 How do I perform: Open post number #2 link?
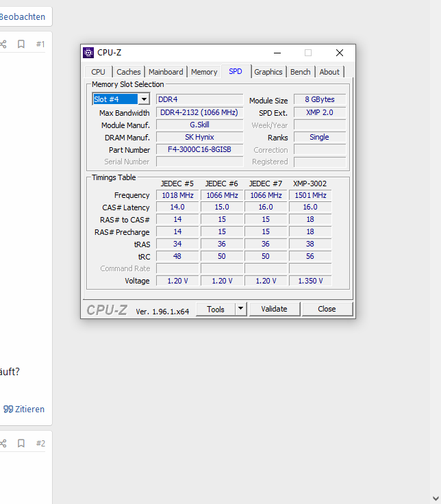(x=40, y=443)
